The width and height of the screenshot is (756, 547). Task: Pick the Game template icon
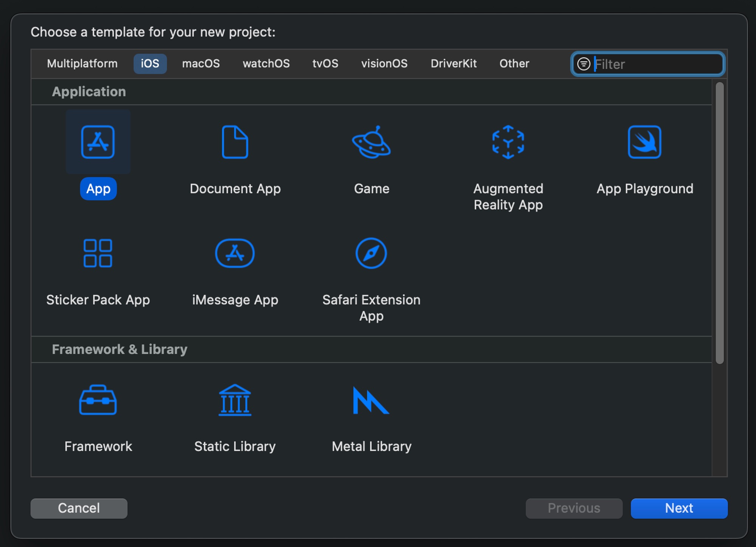[371, 142]
